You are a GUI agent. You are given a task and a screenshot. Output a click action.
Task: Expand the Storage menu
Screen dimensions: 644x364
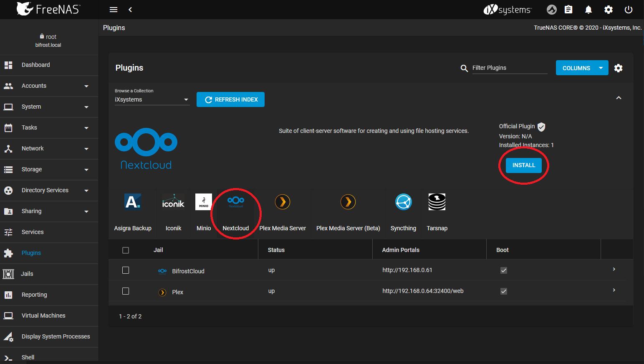click(49, 170)
